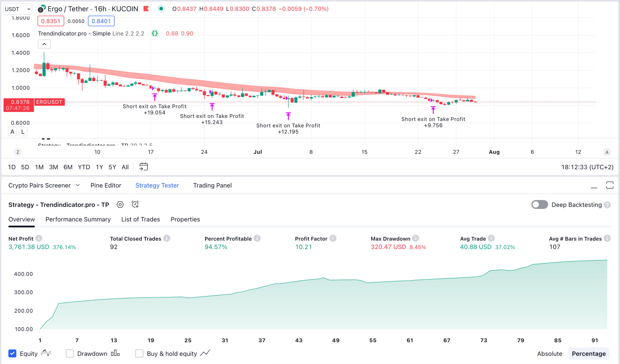This screenshot has width=620, height=364.
Task: Open the strategy settings hexagon icon
Action: click(x=120, y=204)
